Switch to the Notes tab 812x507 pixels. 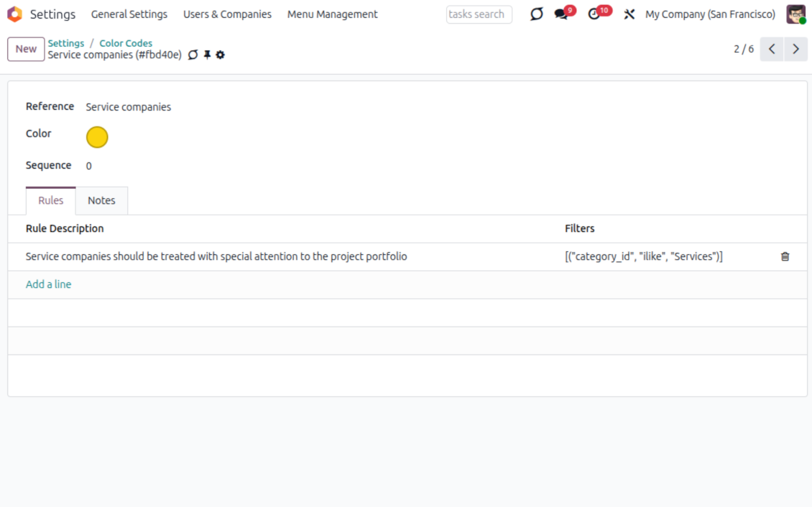point(101,201)
